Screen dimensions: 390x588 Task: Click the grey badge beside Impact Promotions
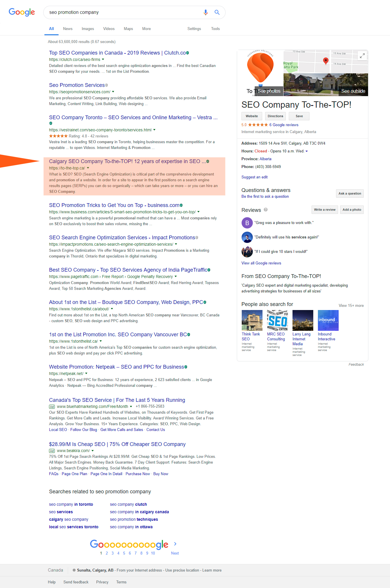(x=197, y=238)
